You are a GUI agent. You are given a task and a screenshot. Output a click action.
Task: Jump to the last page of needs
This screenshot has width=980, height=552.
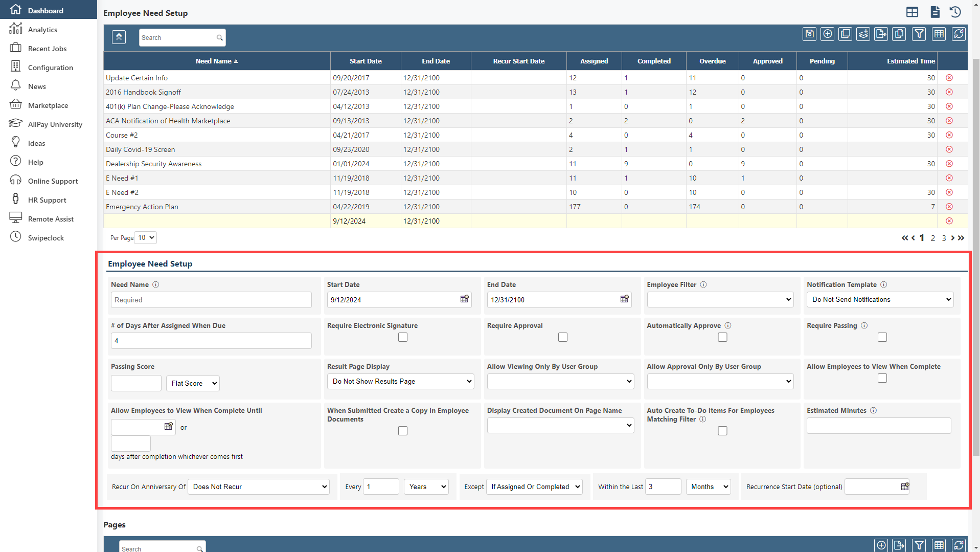click(x=961, y=238)
